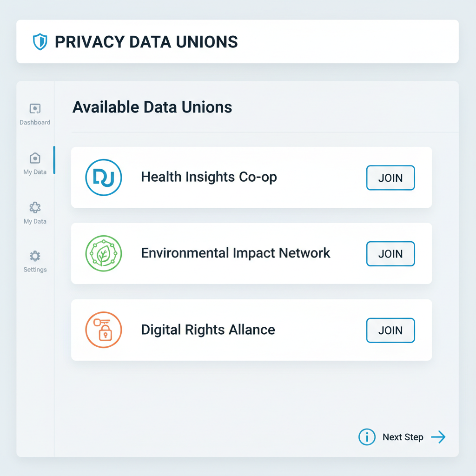The width and height of the screenshot is (476, 476).
Task: Click the info circle next to Next Step
Action: coord(367,437)
